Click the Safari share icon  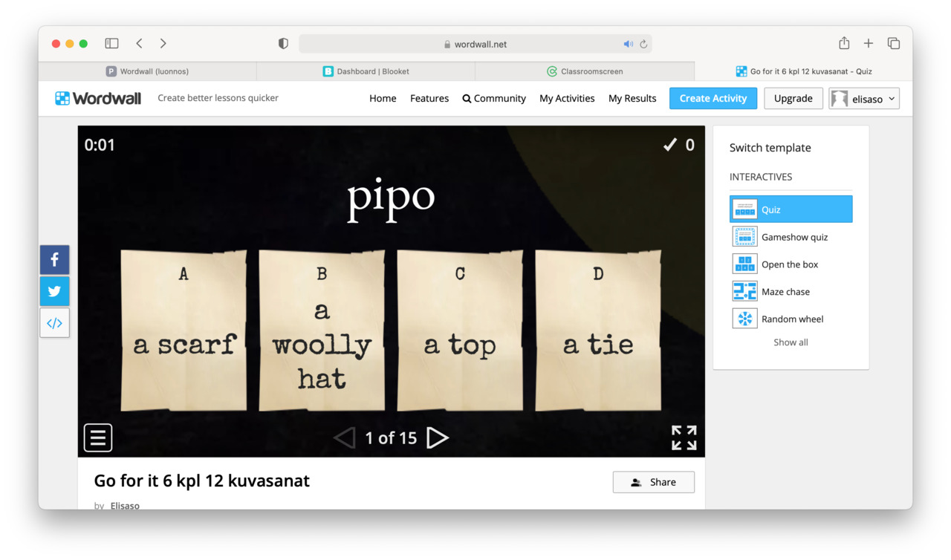[844, 43]
